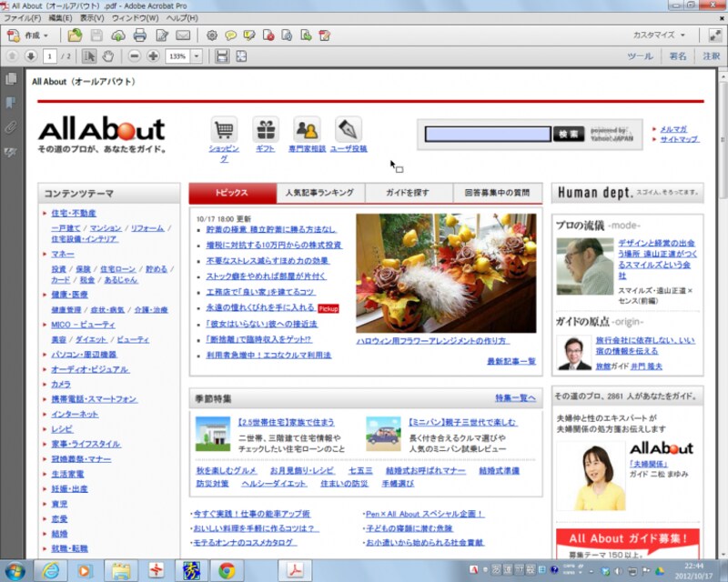Zoom in with the plus magnifier icon
The width and height of the screenshot is (728, 582).
point(153,55)
